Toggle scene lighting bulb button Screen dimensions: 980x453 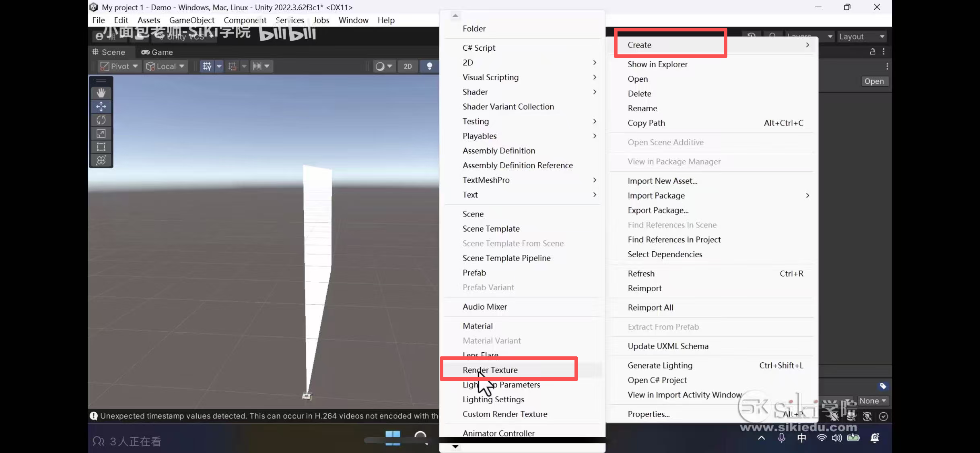429,66
